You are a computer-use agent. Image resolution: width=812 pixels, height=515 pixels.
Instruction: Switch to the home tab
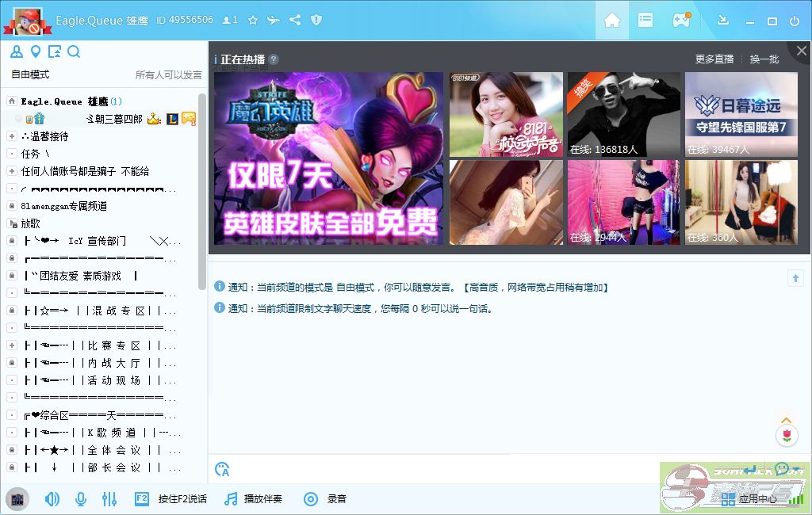pyautogui.click(x=611, y=20)
